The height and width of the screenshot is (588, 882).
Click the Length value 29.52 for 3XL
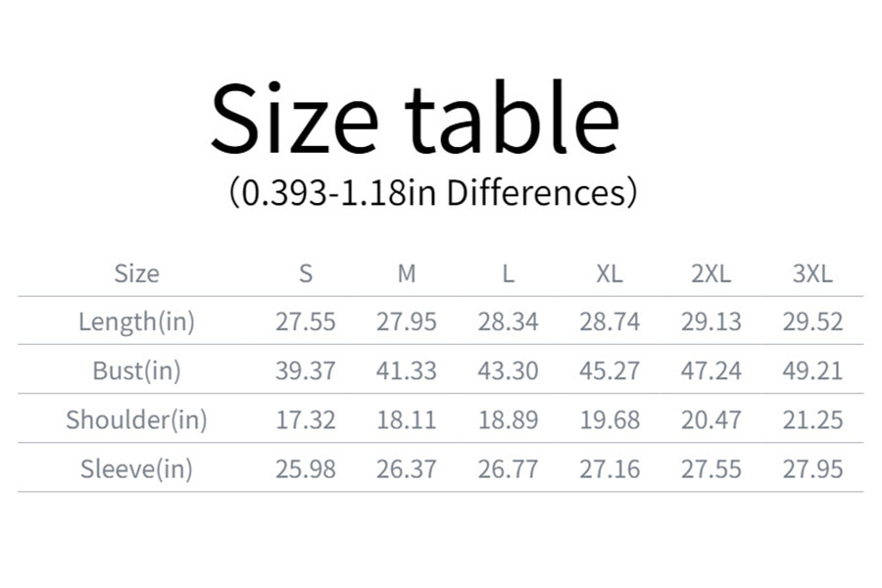click(811, 321)
